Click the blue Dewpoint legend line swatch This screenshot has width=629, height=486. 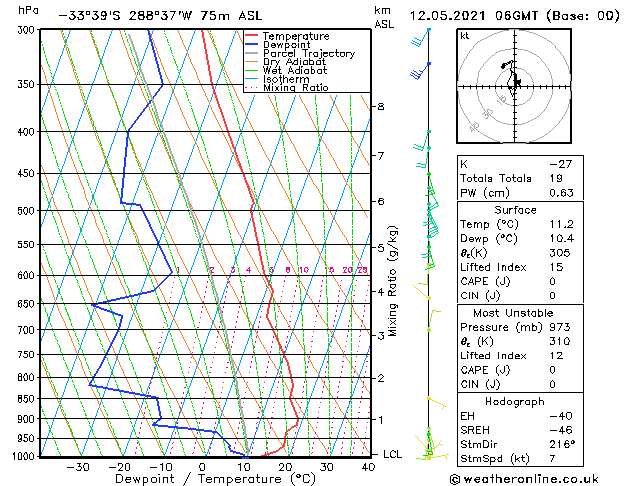(x=251, y=45)
